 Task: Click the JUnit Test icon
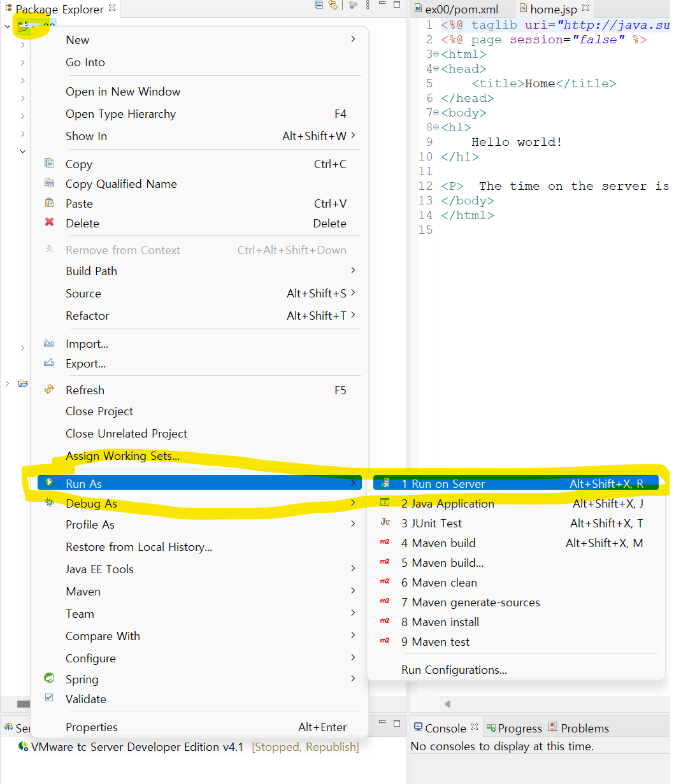[385, 522]
